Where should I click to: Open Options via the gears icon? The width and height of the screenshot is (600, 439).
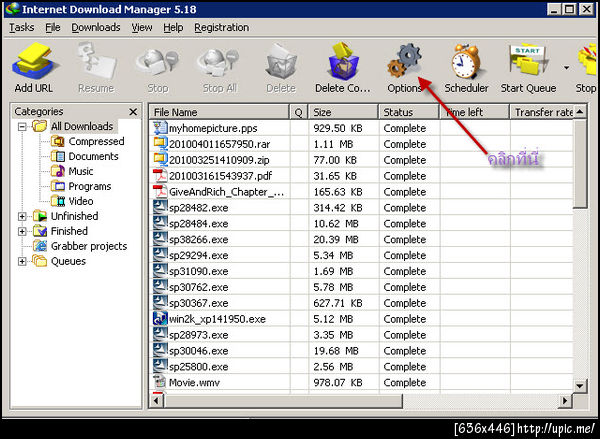coord(404,61)
